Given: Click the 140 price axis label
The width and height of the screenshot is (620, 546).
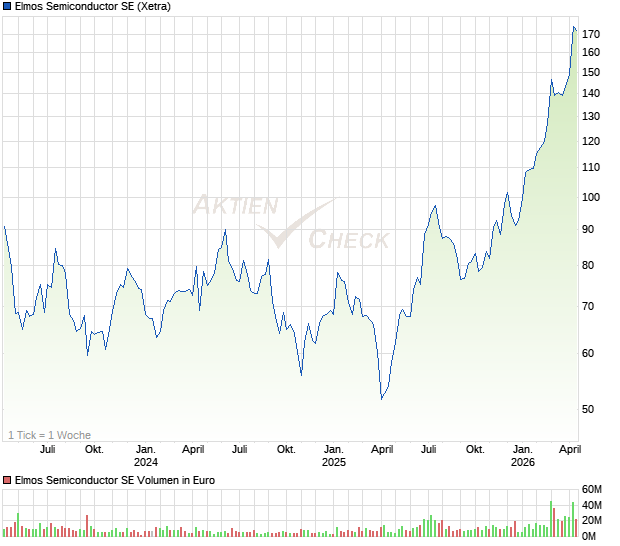Looking at the screenshot, I should coord(591,93).
